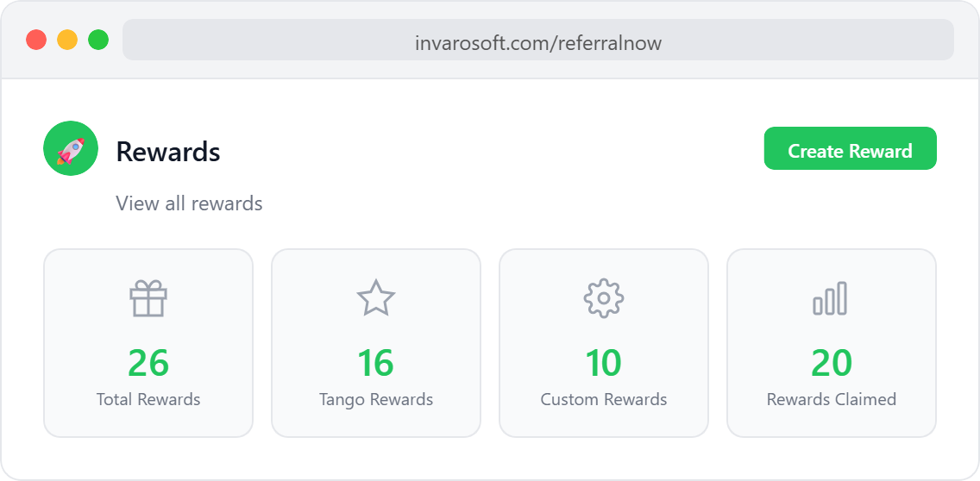
Task: Click the Rewards Claimed label
Action: click(832, 399)
